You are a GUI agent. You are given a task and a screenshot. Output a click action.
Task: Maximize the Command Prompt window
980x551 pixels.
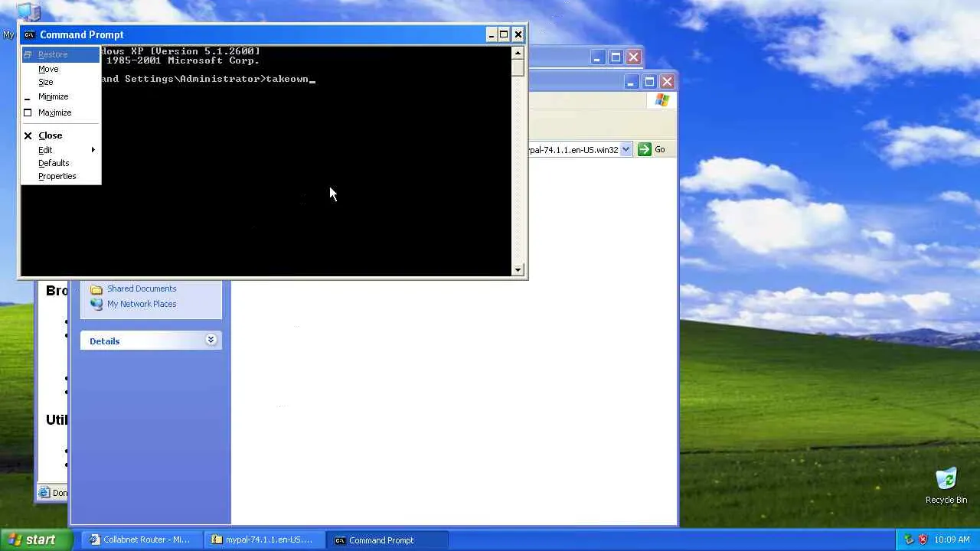504,34
